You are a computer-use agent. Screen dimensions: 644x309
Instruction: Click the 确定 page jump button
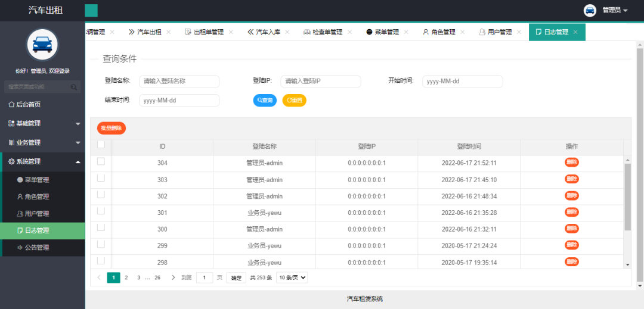tap(236, 278)
